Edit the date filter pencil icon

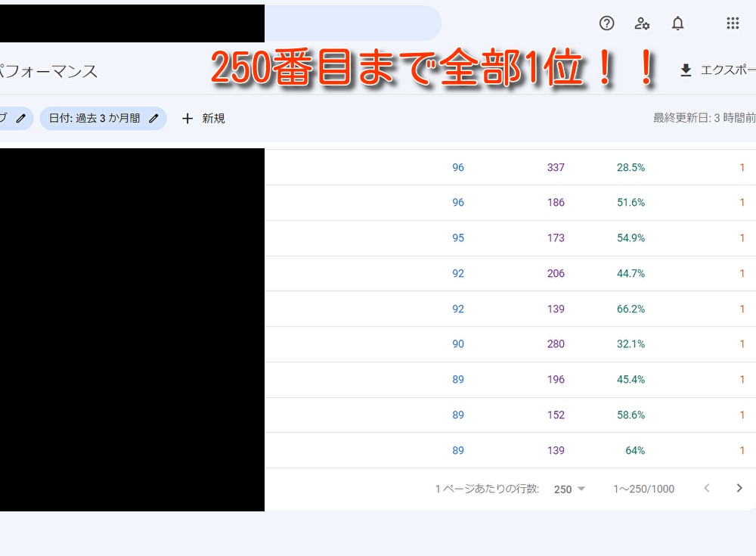tap(153, 118)
